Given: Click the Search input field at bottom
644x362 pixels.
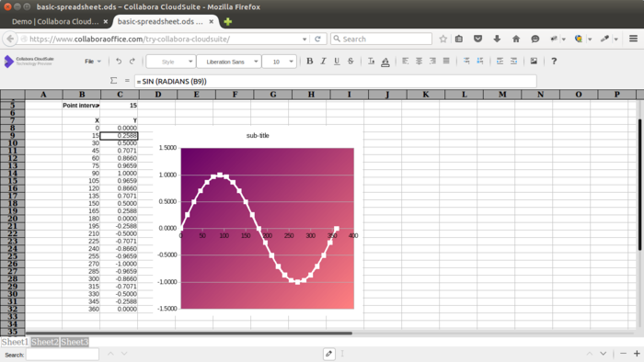Looking at the screenshot, I should click(63, 355).
